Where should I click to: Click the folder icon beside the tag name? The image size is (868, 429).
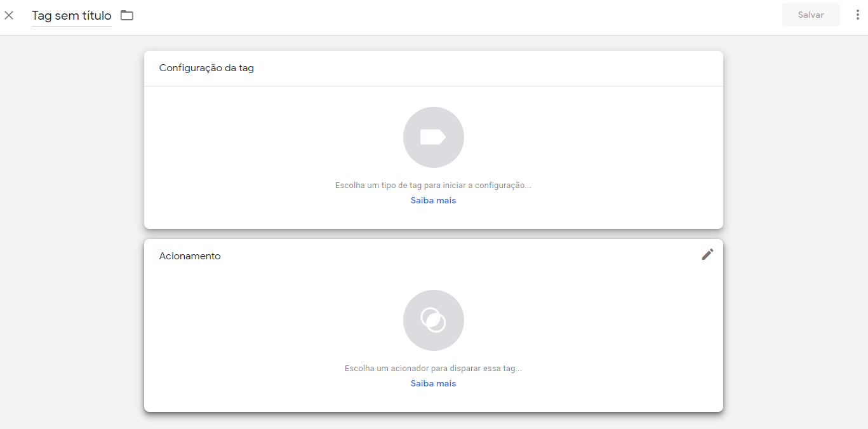pos(127,15)
